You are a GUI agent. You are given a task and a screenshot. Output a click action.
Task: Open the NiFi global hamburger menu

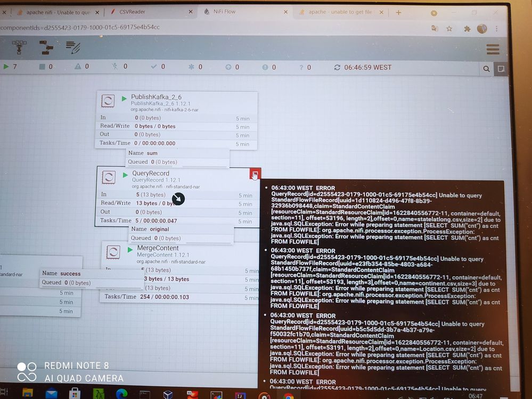[493, 49]
